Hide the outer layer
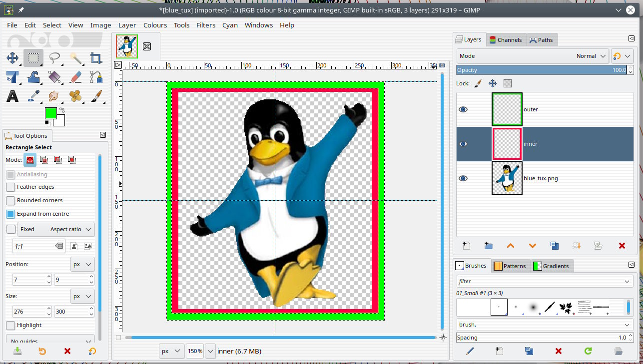This screenshot has height=364, width=643. 463,109
